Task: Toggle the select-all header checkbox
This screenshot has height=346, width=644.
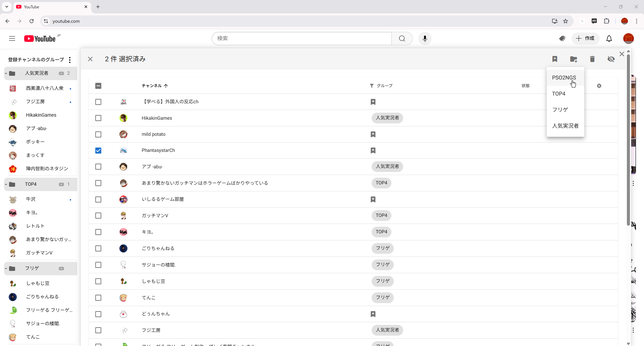Action: [x=98, y=86]
